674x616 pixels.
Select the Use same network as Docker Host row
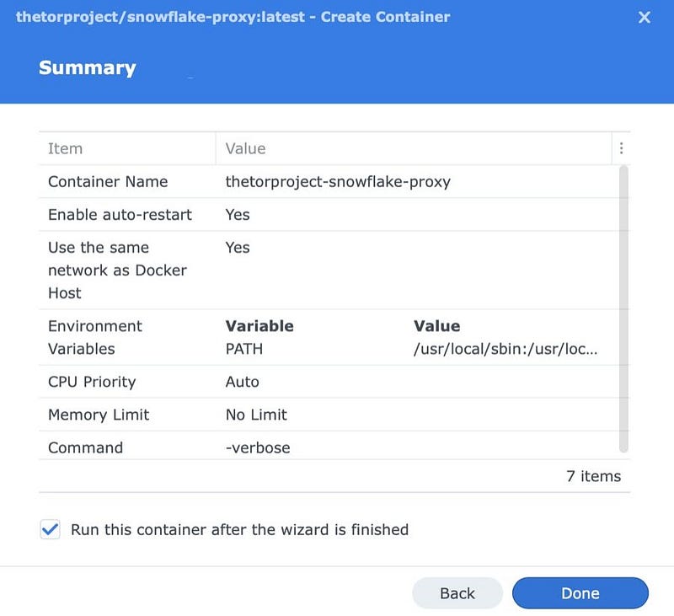pos(329,271)
